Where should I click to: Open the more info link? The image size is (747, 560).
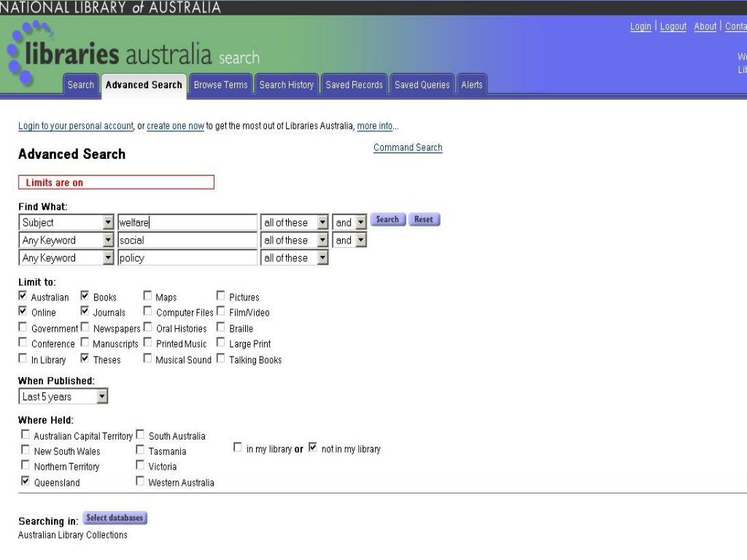click(375, 125)
